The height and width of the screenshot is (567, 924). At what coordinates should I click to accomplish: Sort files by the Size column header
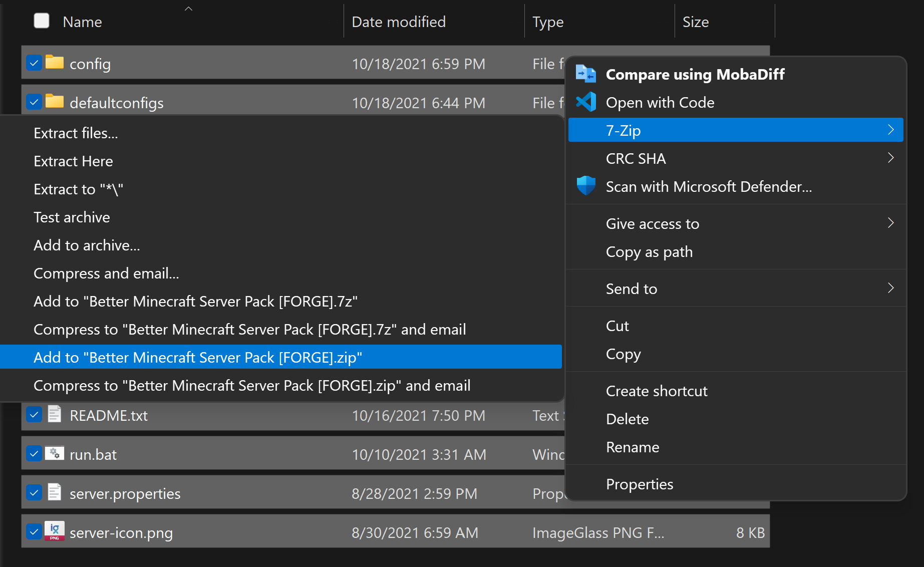[x=696, y=22]
